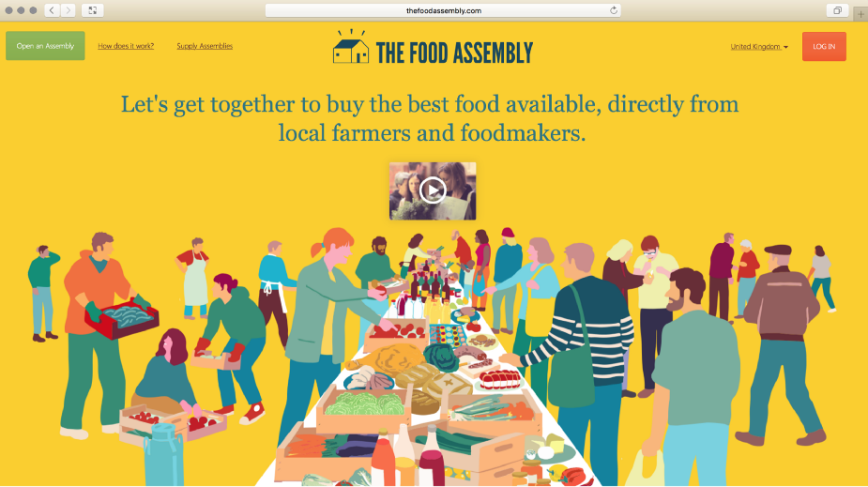Click the video thumbnail of people
Screen dimensions: 868x487
pos(433,190)
